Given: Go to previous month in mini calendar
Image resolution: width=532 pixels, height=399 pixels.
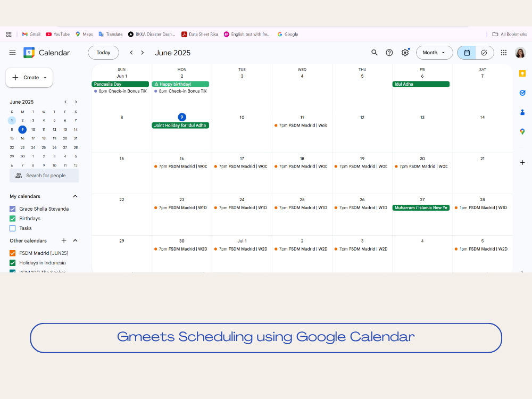Looking at the screenshot, I should coord(65,102).
